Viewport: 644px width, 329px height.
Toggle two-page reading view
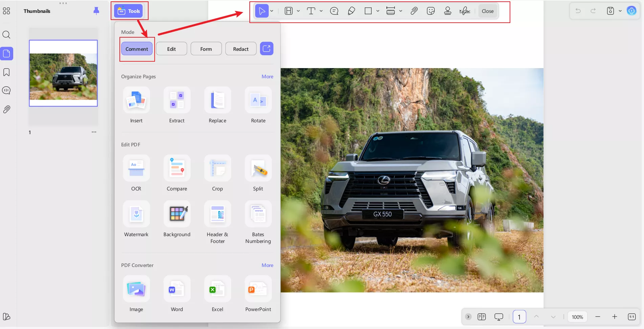pyautogui.click(x=482, y=316)
